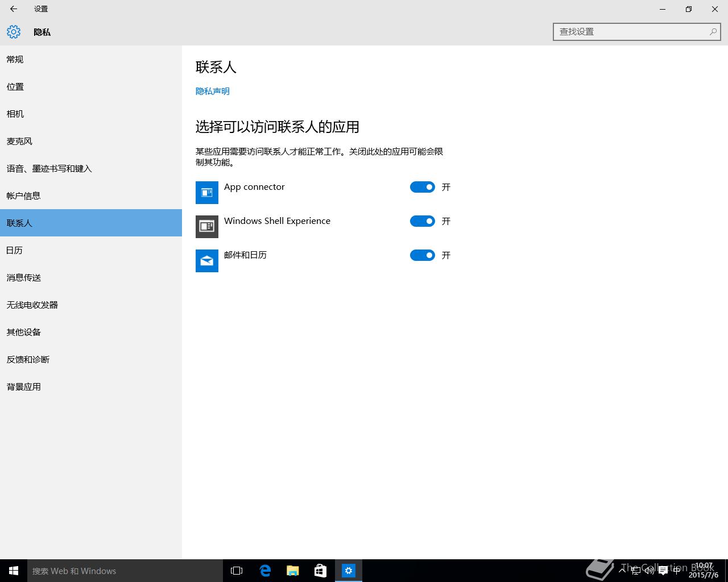Click the 查找设置 search field
This screenshot has width=728, height=582.
637,32
